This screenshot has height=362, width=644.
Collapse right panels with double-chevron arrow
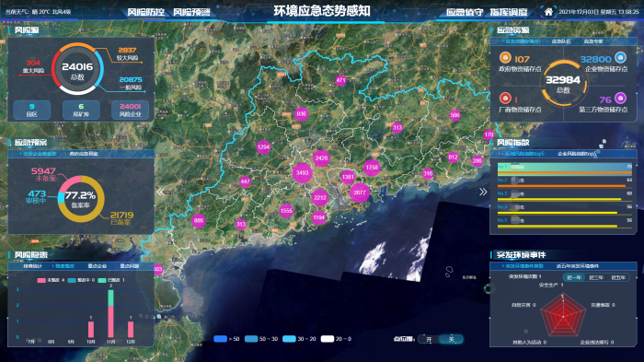pos(483,192)
